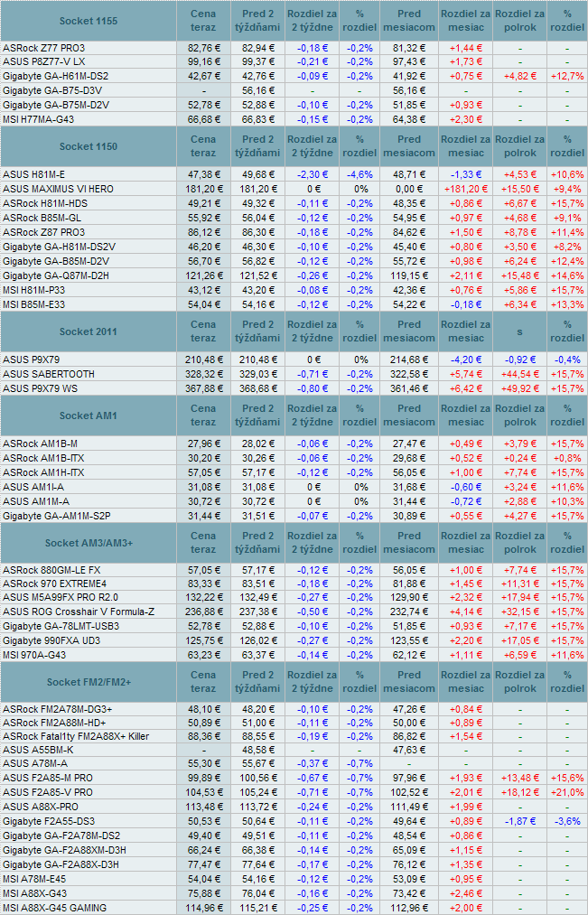Select the "236,88 €" current price cell
The width and height of the screenshot is (588, 915).
tap(203, 612)
